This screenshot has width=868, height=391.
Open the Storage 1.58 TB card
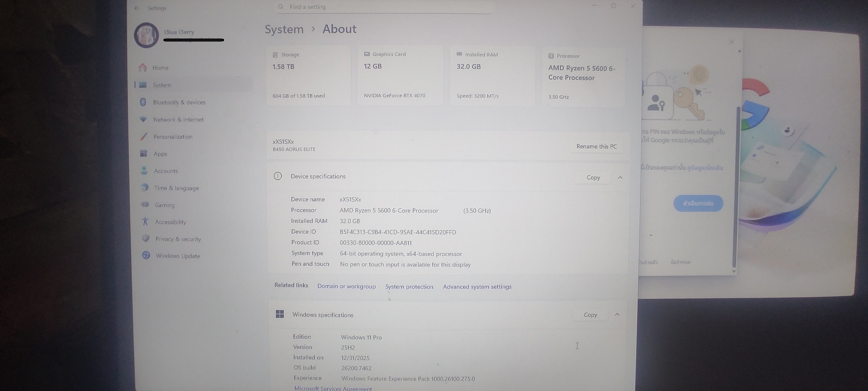(x=308, y=76)
